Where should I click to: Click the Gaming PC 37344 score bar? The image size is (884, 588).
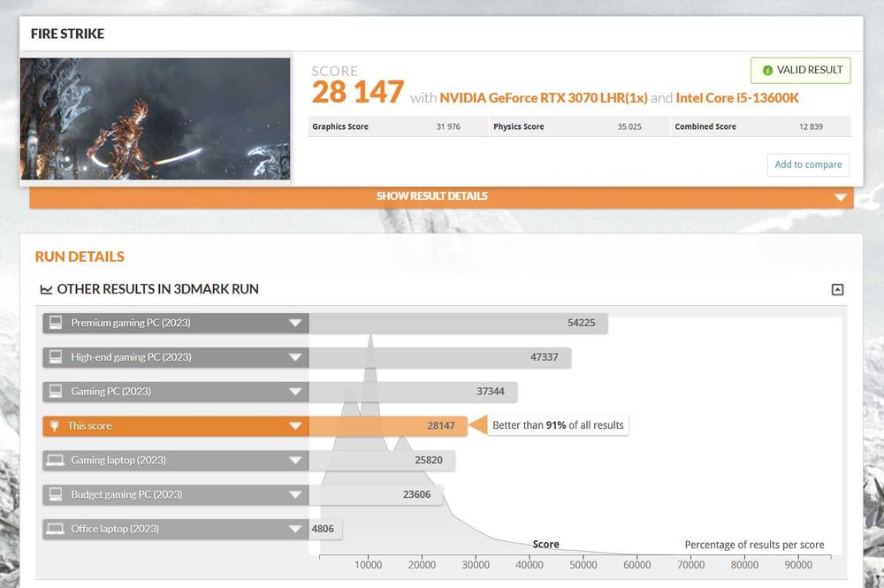(x=413, y=392)
